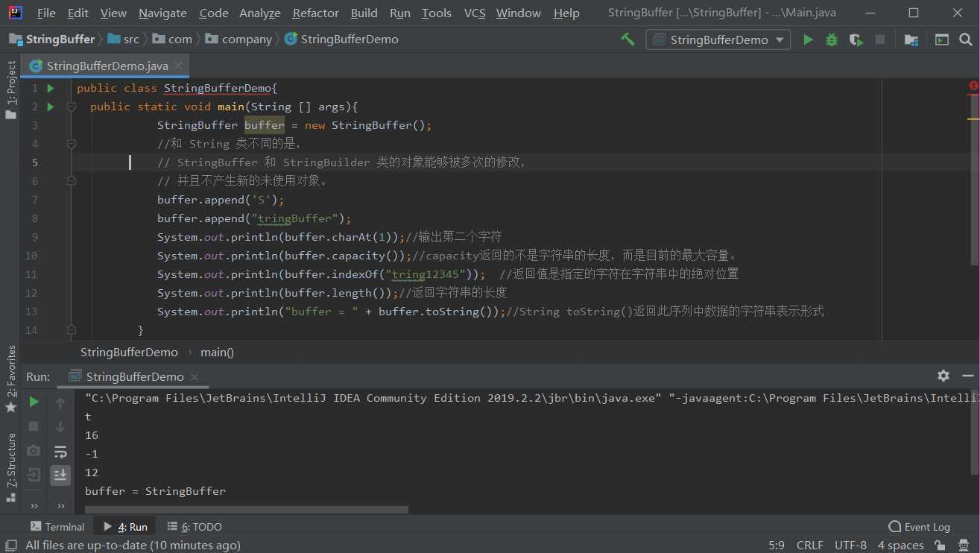Open the VCS menu
980x553 pixels.
(475, 13)
